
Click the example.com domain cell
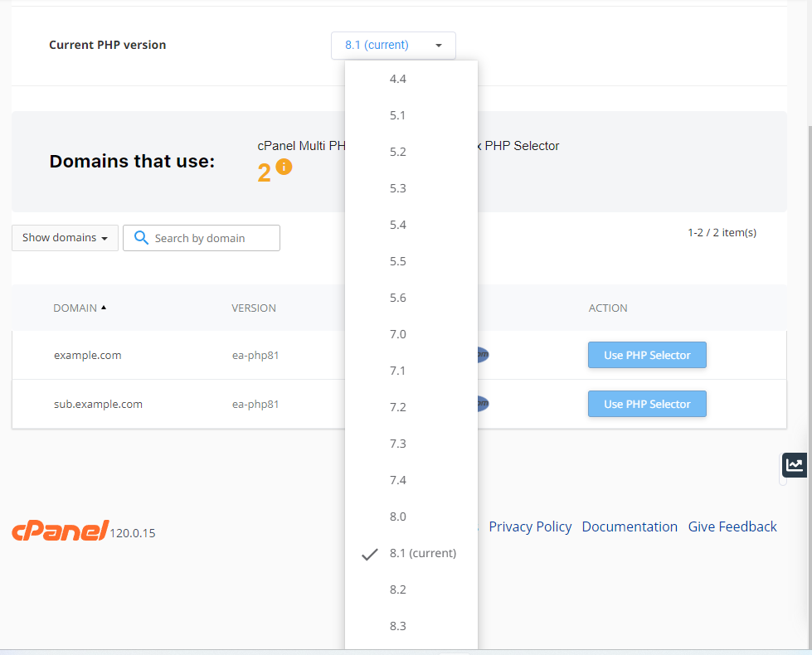[88, 355]
